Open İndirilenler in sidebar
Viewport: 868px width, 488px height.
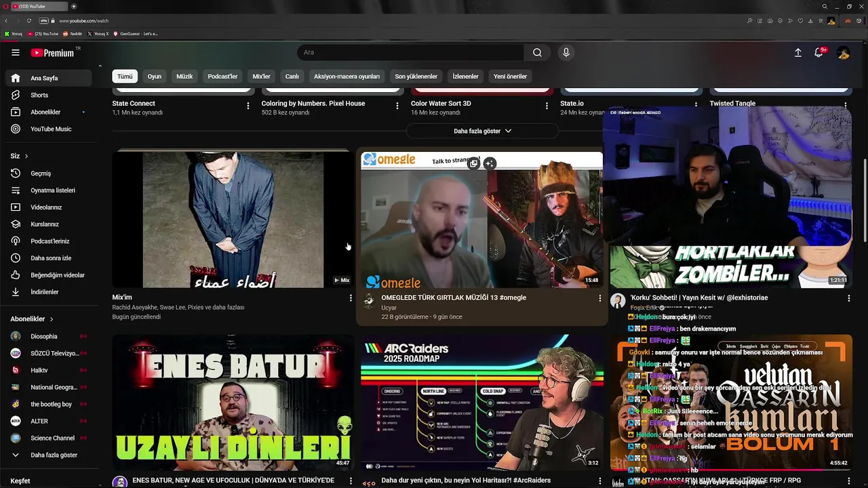(48, 292)
